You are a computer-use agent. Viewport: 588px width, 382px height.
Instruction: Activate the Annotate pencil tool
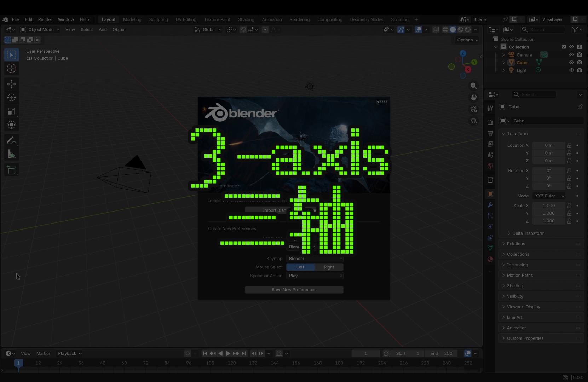(x=11, y=141)
